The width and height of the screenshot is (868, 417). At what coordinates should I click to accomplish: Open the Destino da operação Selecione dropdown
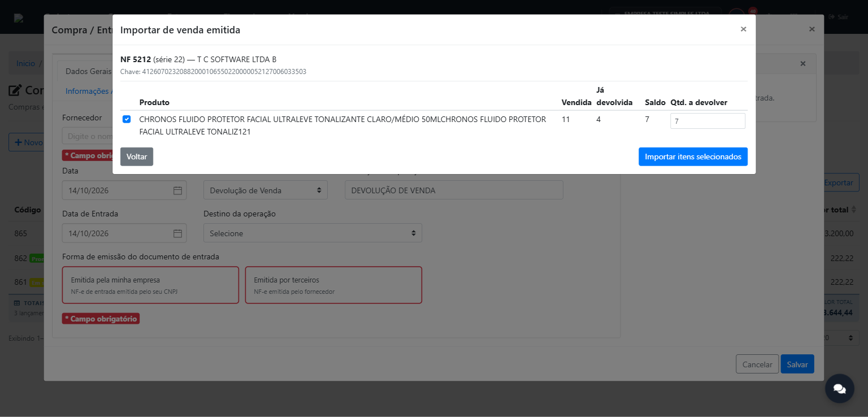[x=313, y=233]
